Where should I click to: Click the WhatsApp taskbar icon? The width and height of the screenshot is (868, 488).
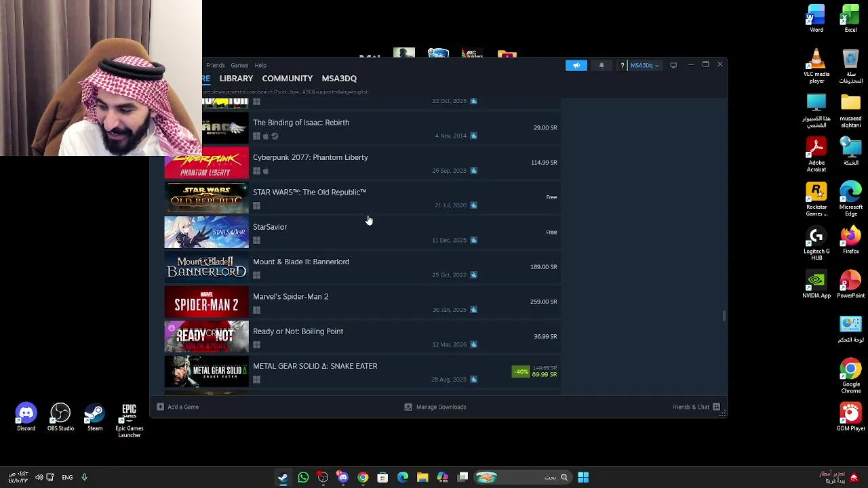[x=303, y=477]
